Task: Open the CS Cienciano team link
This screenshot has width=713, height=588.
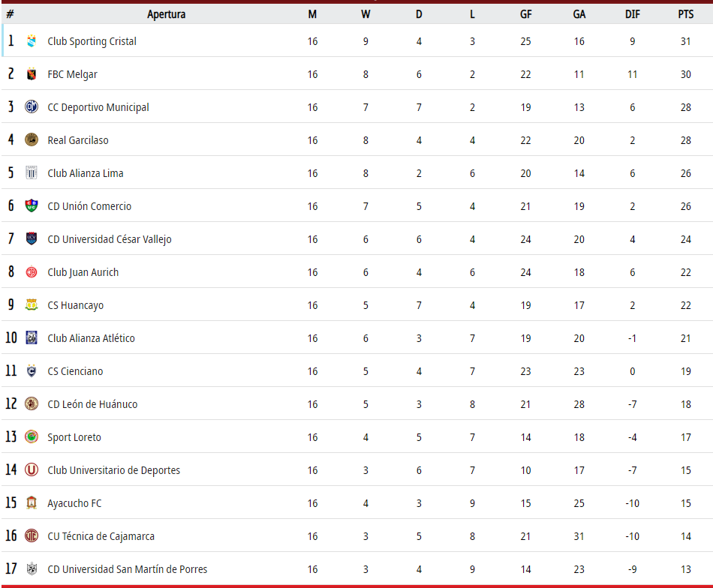Action: (76, 371)
